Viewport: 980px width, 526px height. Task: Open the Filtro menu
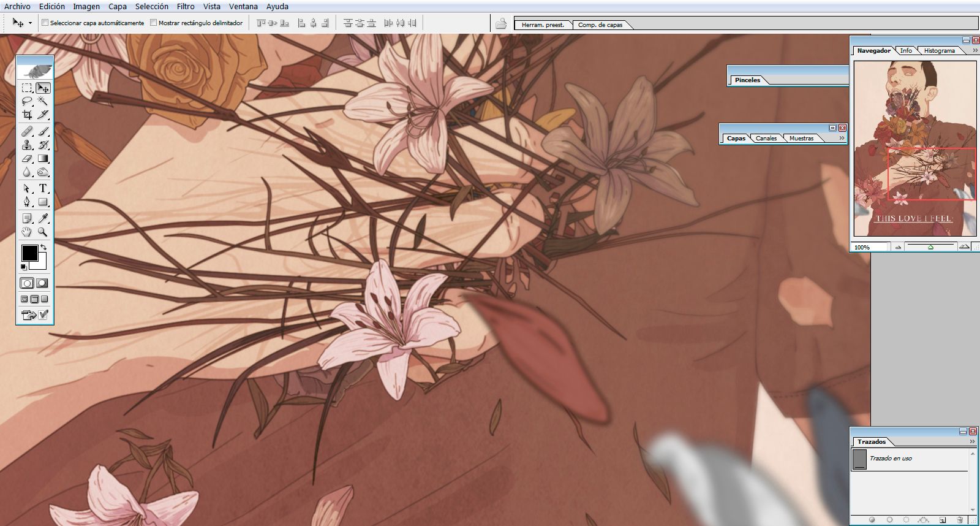click(x=186, y=6)
